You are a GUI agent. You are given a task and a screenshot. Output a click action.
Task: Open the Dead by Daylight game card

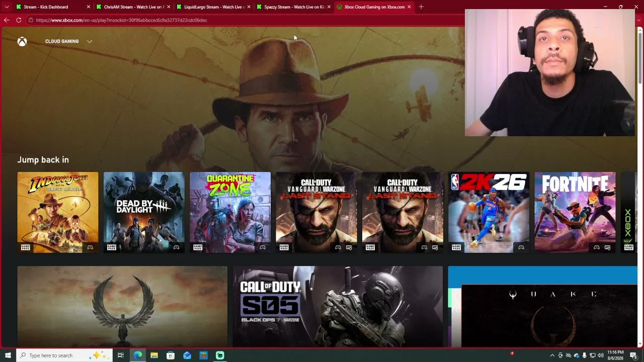[x=144, y=212]
